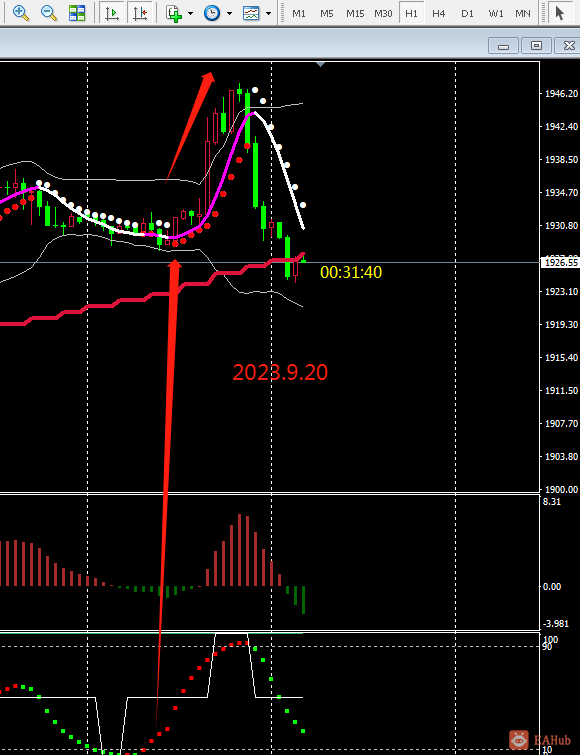Click the Templates chart icon
580x755 pixels.
251,13
